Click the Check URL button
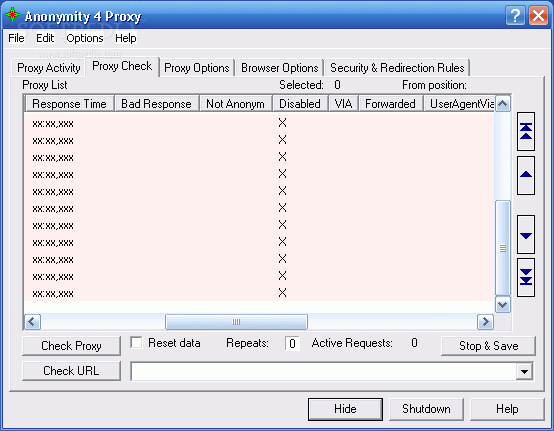The height and width of the screenshot is (431, 554). coord(71,371)
